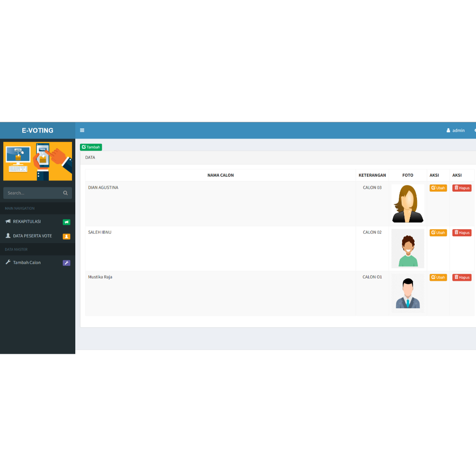Click the search magnifier icon in sidebar

(65, 193)
